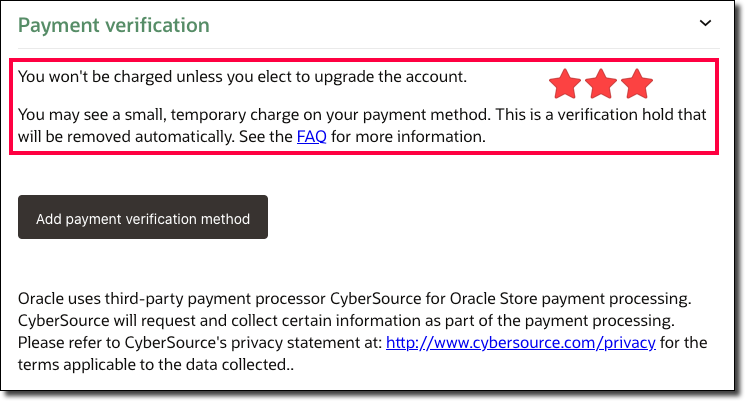Collapse the Payment verification section chevron
The width and height of the screenshot is (745, 401).
pyautogui.click(x=705, y=23)
